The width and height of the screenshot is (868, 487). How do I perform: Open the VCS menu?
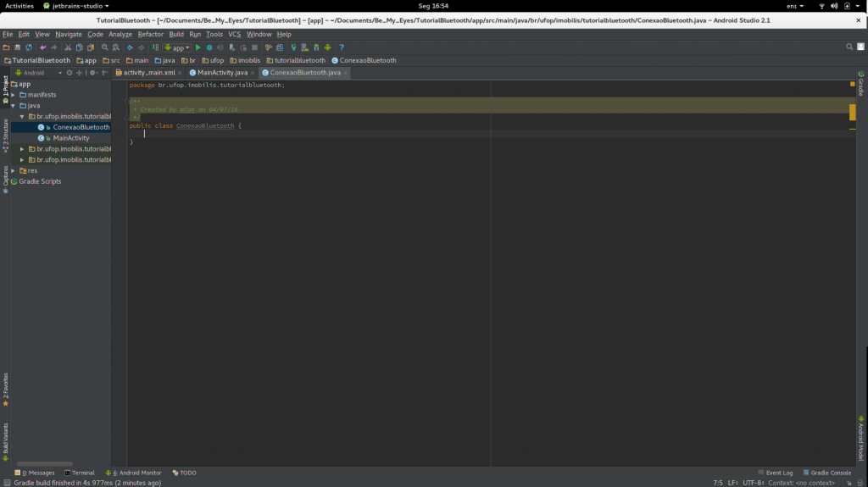234,35
